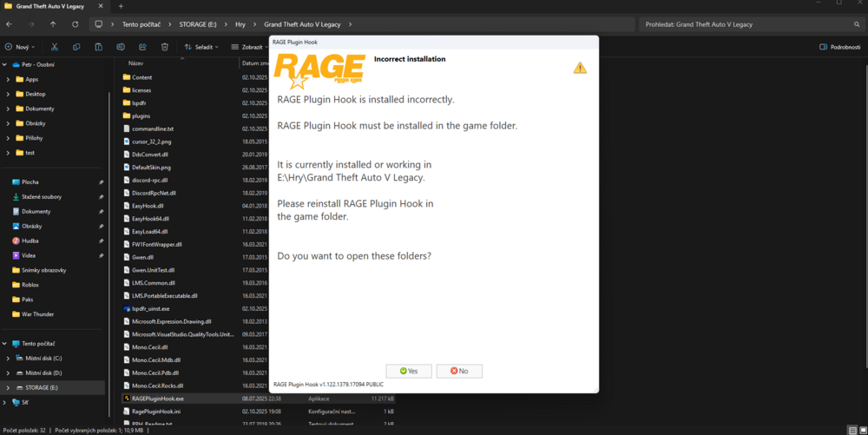This screenshot has height=435, width=868.
Task: Click the search magnifier icon
Action: coord(857,24)
